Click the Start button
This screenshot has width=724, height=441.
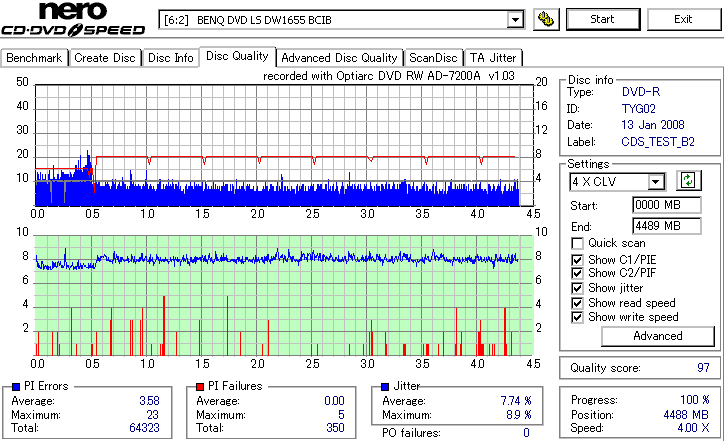point(603,19)
